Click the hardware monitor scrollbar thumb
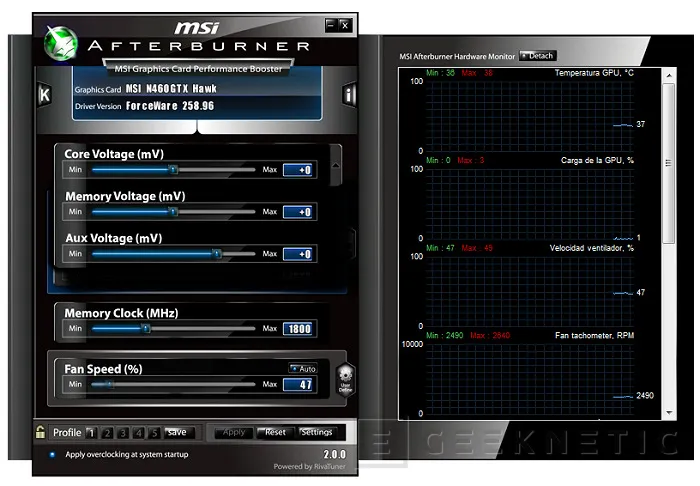Image resolution: width=700 pixels, height=486 pixels. tap(668, 163)
